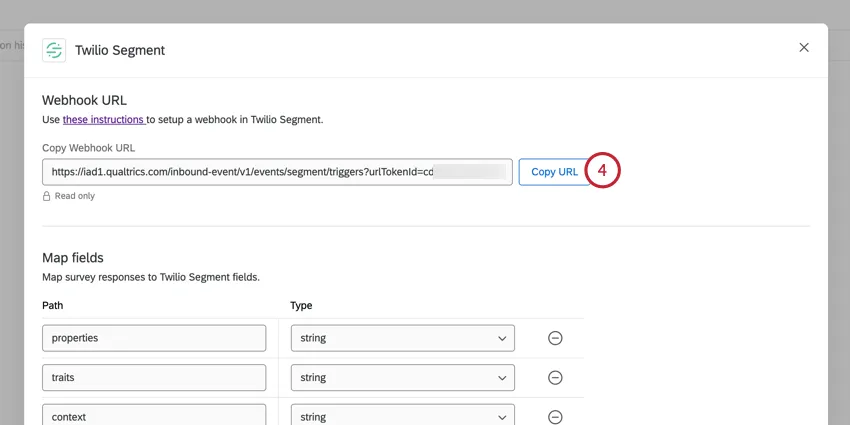Select the traits path input field
850x425 pixels.
click(x=154, y=378)
